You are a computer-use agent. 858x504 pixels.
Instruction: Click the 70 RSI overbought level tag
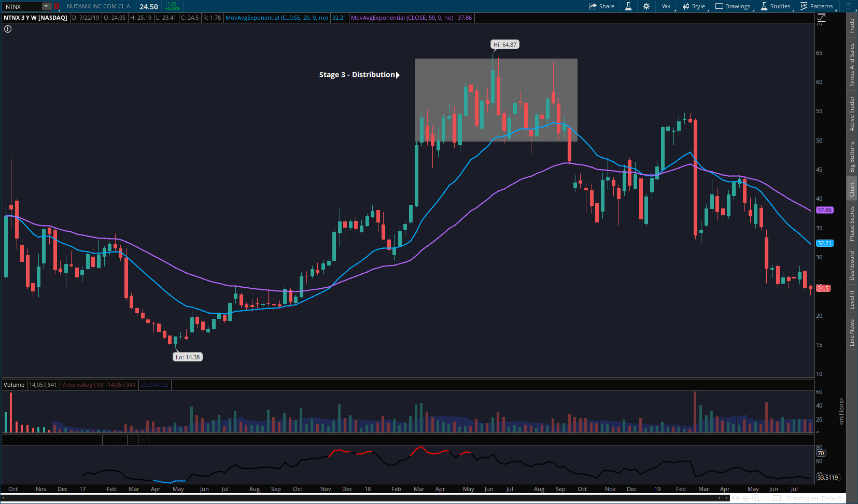point(821,453)
